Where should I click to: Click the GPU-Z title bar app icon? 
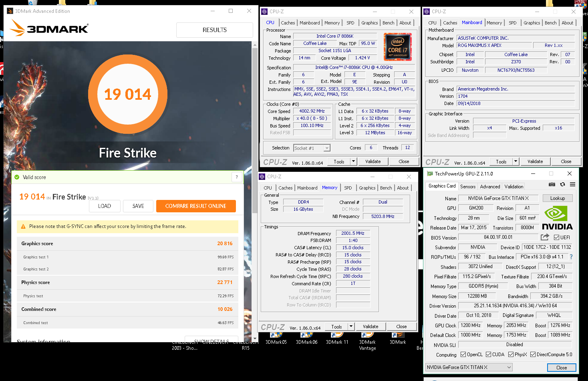click(430, 173)
